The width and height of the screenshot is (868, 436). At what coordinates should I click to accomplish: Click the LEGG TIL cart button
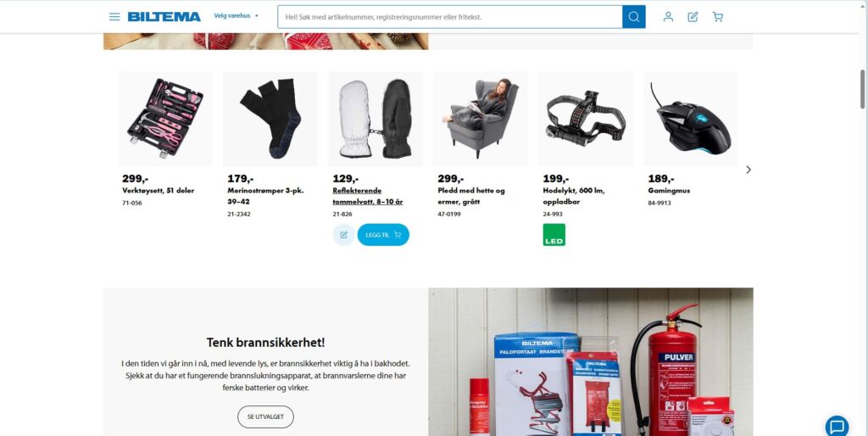[383, 235]
